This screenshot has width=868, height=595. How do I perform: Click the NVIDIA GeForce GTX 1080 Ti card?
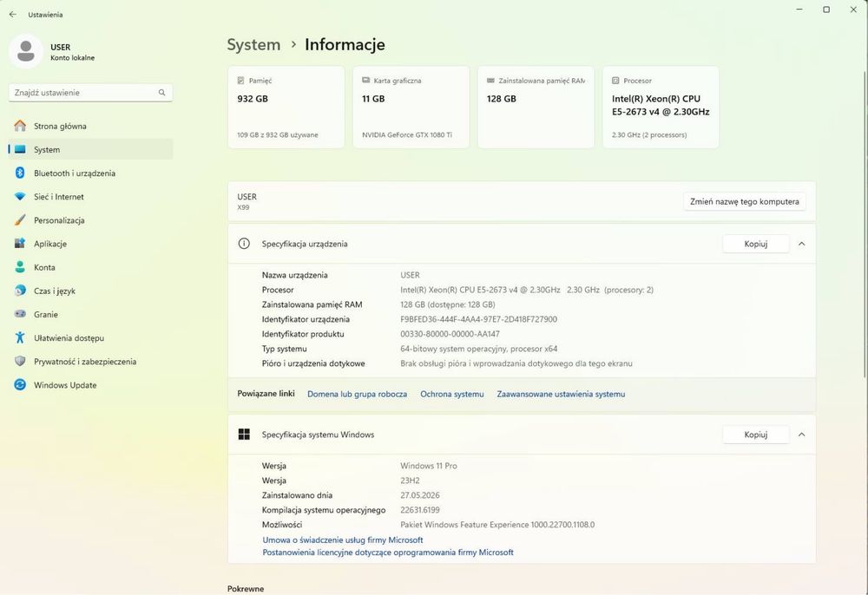point(411,108)
